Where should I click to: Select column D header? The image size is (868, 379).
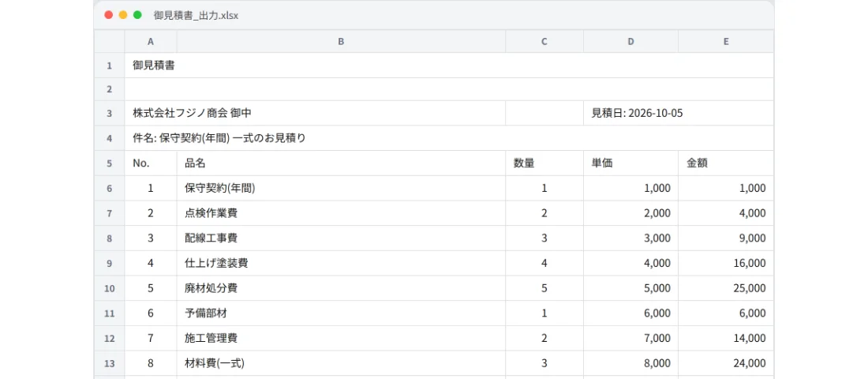[x=630, y=42]
